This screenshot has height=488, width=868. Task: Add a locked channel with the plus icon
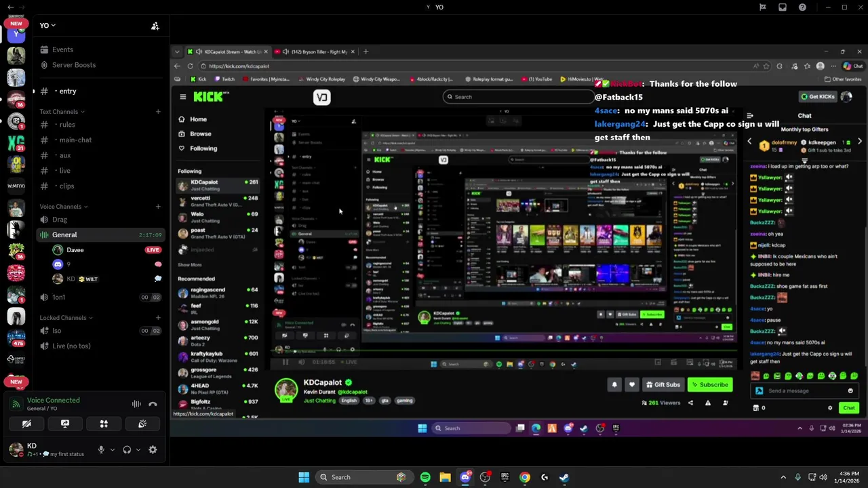click(x=158, y=318)
